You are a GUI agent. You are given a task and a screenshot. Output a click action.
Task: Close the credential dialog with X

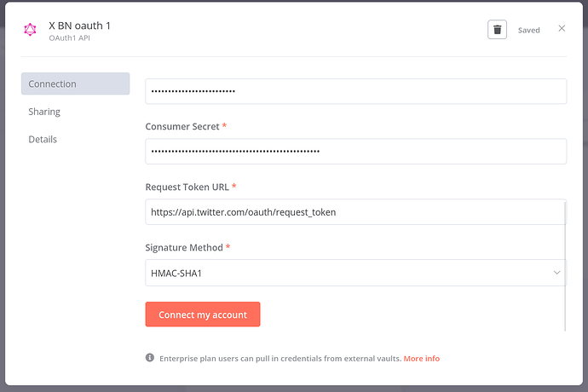coord(562,29)
